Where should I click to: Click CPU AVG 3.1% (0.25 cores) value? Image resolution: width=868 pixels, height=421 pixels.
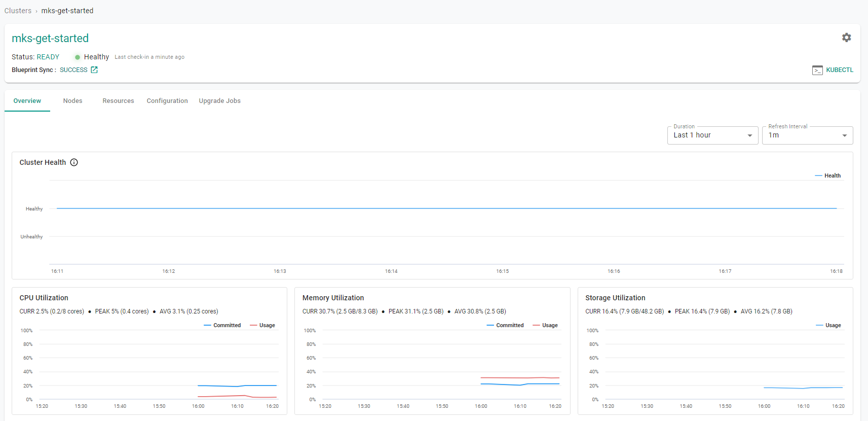(x=188, y=311)
